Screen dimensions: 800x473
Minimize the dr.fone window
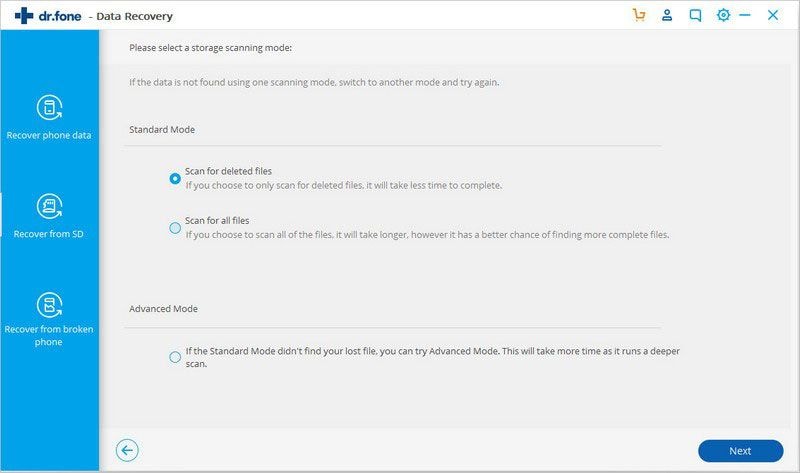tap(745, 15)
